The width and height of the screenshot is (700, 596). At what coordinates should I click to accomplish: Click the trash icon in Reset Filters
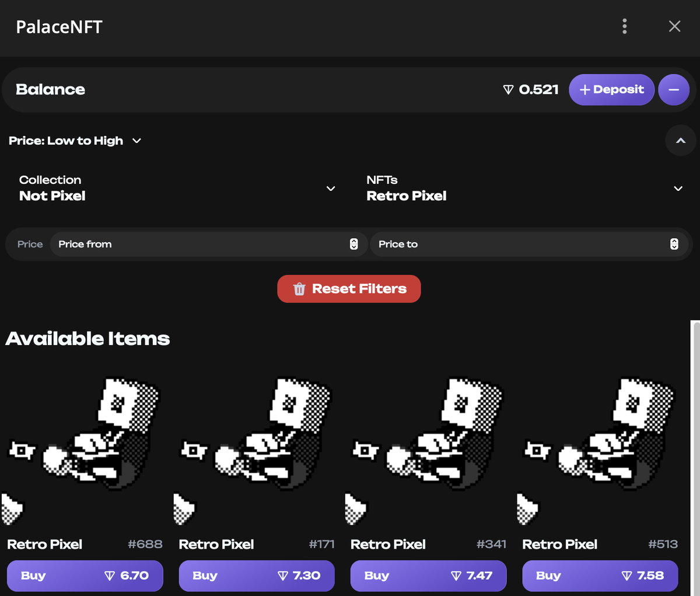(299, 289)
